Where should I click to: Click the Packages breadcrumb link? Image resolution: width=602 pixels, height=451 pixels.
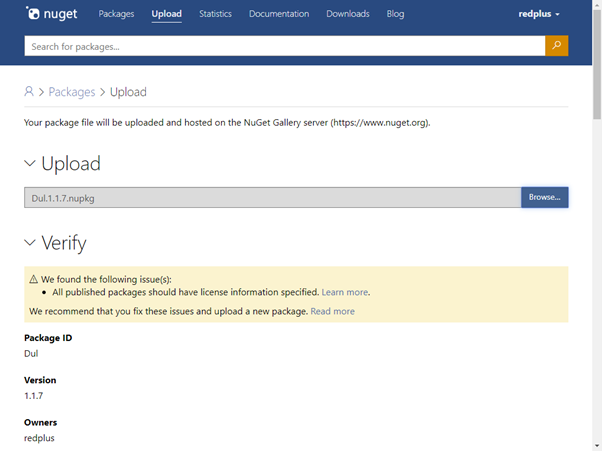(x=72, y=92)
